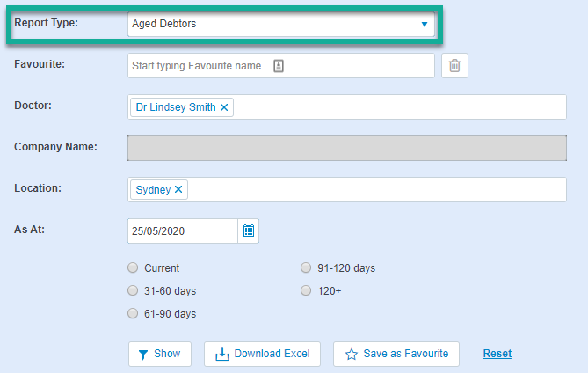
Task: Remove Dr Lindsey Smith tag
Action: 224,107
